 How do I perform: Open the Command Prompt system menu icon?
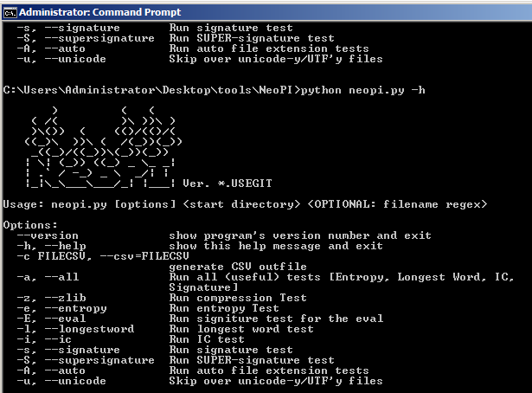(x=10, y=13)
